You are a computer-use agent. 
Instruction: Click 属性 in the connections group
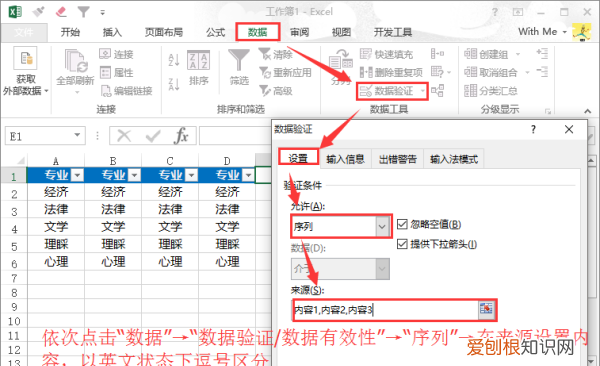[117, 72]
